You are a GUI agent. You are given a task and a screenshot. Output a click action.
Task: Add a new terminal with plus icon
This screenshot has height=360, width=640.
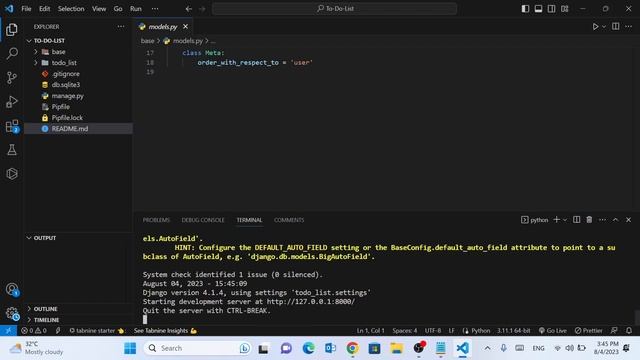click(556, 220)
